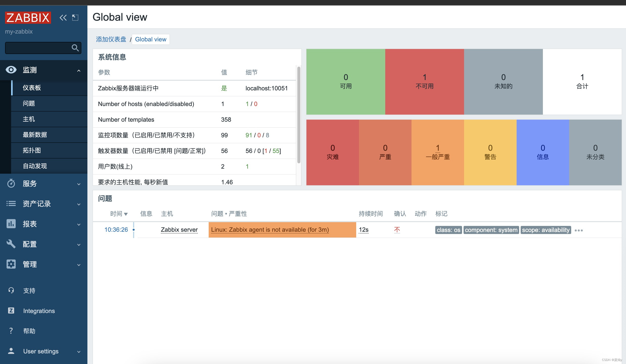Click the ZABBIX logo
Viewport: 626px width, 364px height.
28,18
